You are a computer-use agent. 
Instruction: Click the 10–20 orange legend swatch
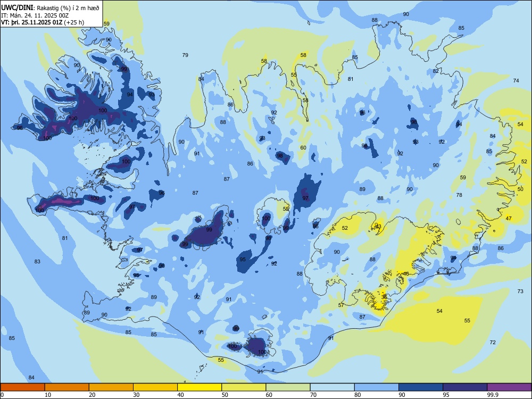pos(67,387)
